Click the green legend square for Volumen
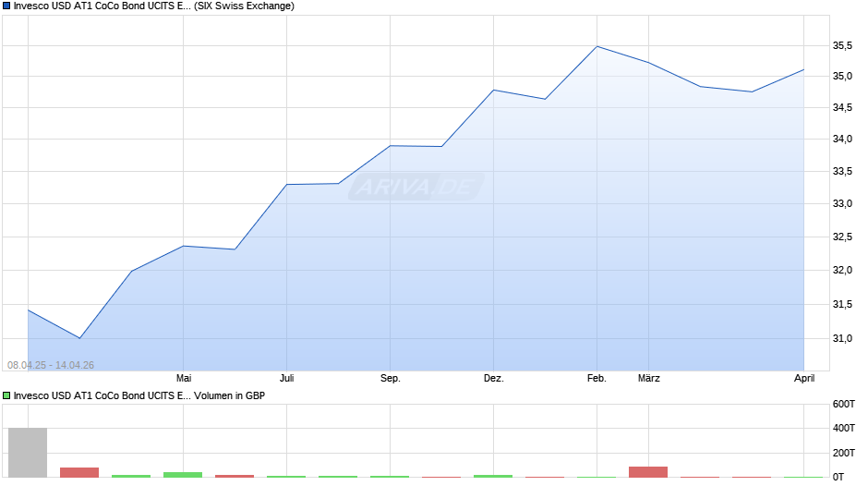Image resolution: width=868 pixels, height=486 pixels. click(x=6, y=395)
